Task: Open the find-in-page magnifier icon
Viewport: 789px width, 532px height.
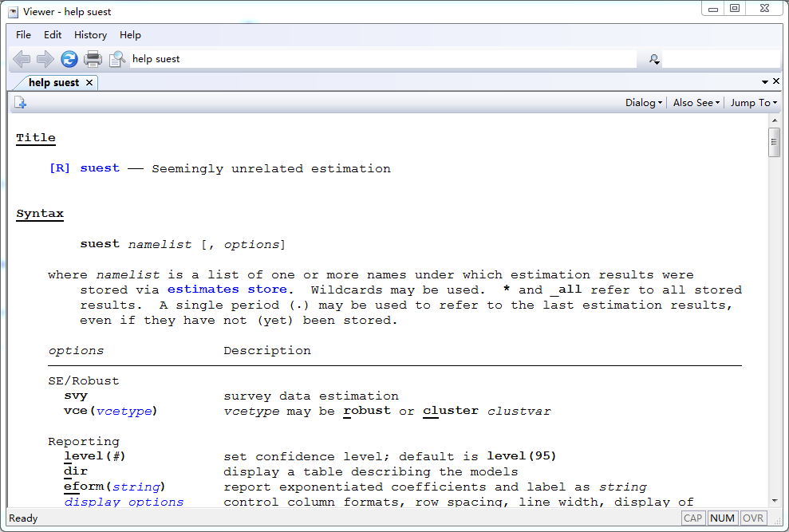Action: [117, 59]
